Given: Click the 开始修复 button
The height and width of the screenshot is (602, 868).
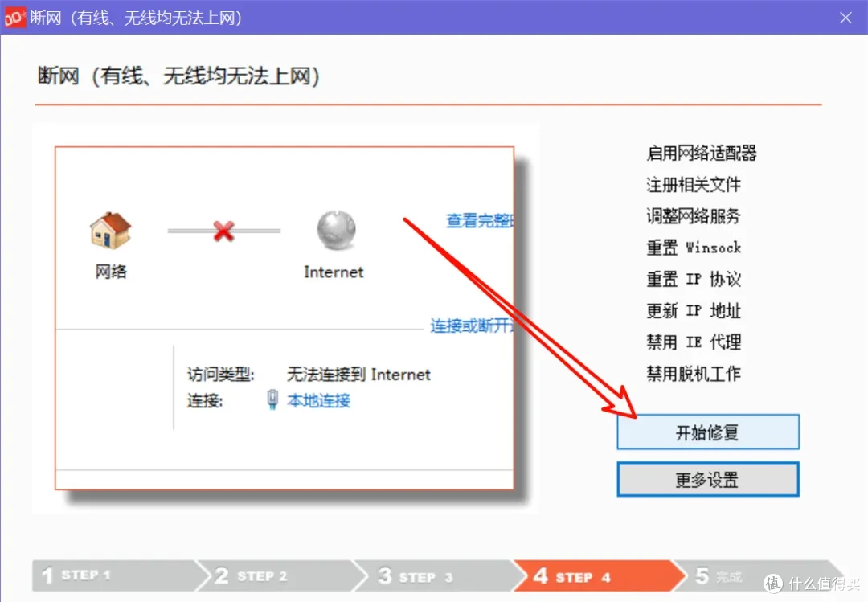Looking at the screenshot, I should click(x=708, y=432).
